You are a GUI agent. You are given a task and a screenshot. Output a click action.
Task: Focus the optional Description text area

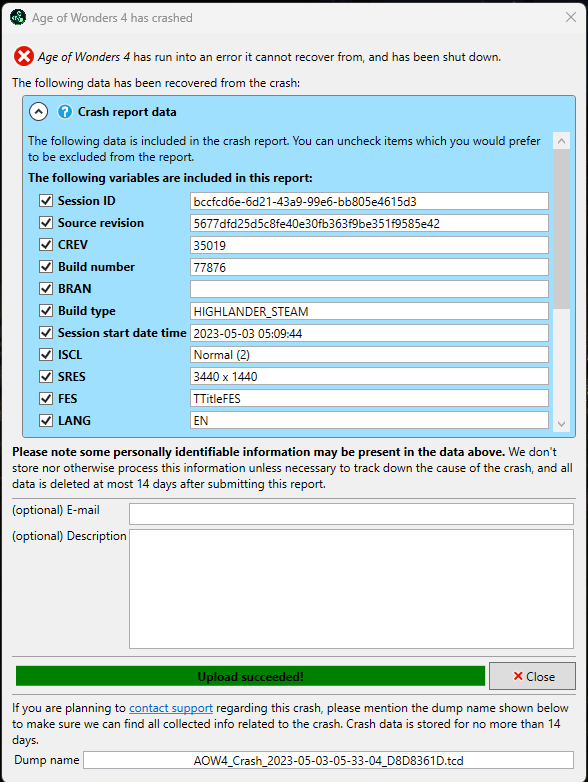(351, 589)
